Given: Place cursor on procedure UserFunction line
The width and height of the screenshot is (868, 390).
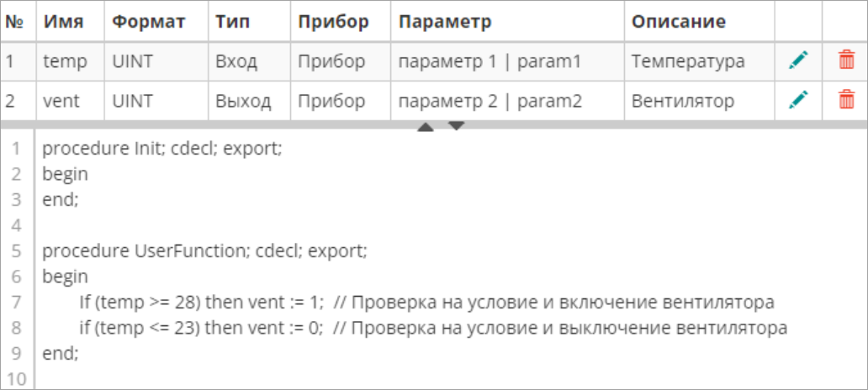Looking at the screenshot, I should click(x=205, y=251).
